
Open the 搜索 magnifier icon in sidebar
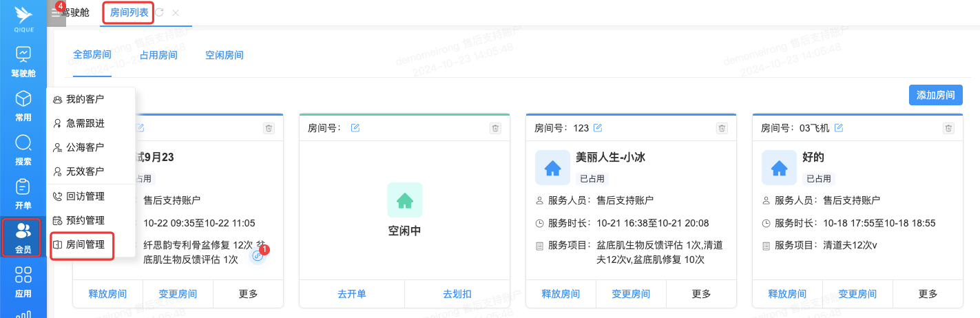pos(23,143)
